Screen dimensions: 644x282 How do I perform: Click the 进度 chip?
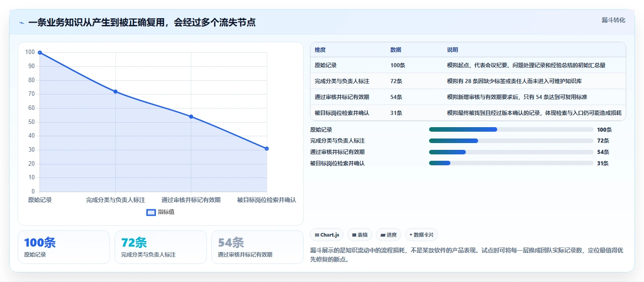coord(389,235)
